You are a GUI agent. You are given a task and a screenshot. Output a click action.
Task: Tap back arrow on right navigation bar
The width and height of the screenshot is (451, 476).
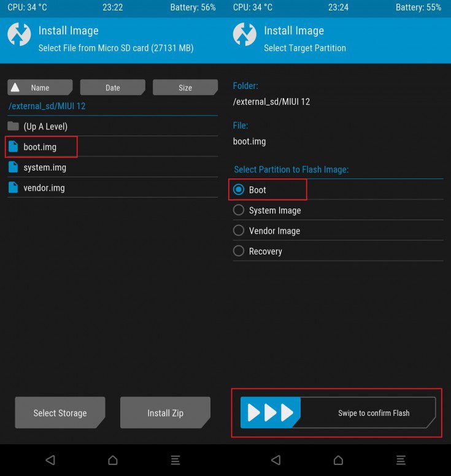coord(276,460)
